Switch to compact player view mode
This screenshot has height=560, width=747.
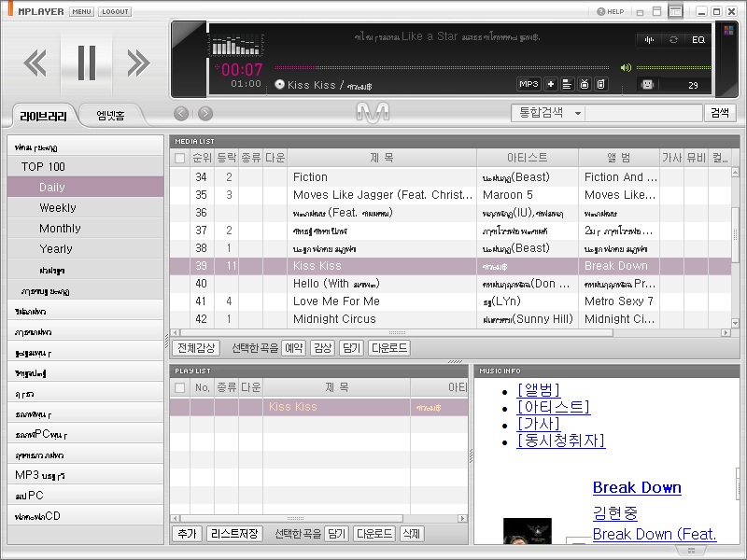(657, 11)
